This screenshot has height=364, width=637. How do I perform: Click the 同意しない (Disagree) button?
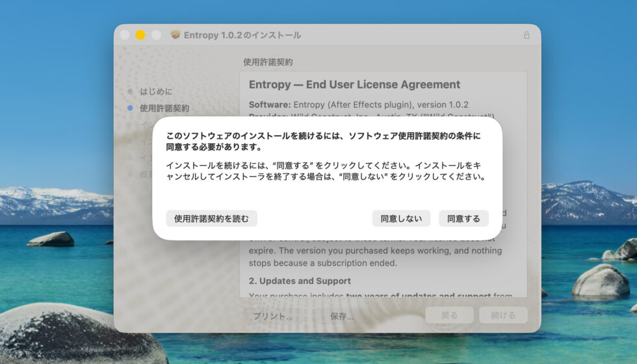(x=401, y=218)
